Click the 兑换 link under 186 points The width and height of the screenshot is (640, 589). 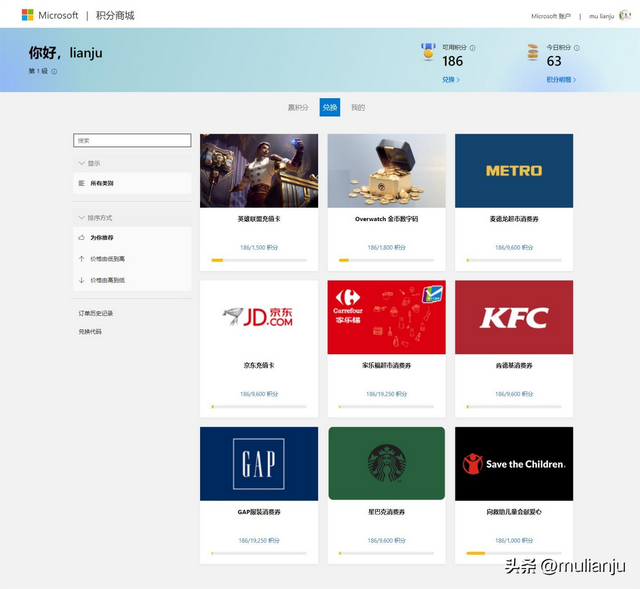click(x=451, y=80)
